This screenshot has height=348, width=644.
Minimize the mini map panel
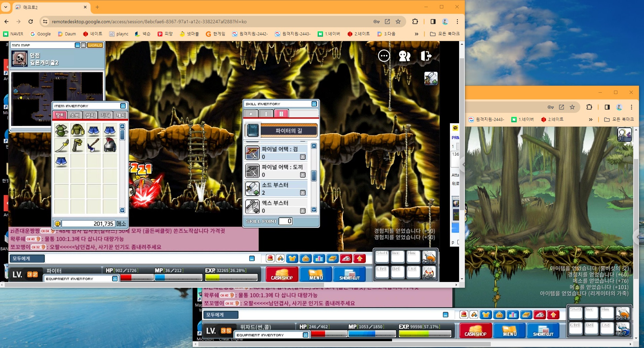tap(77, 45)
